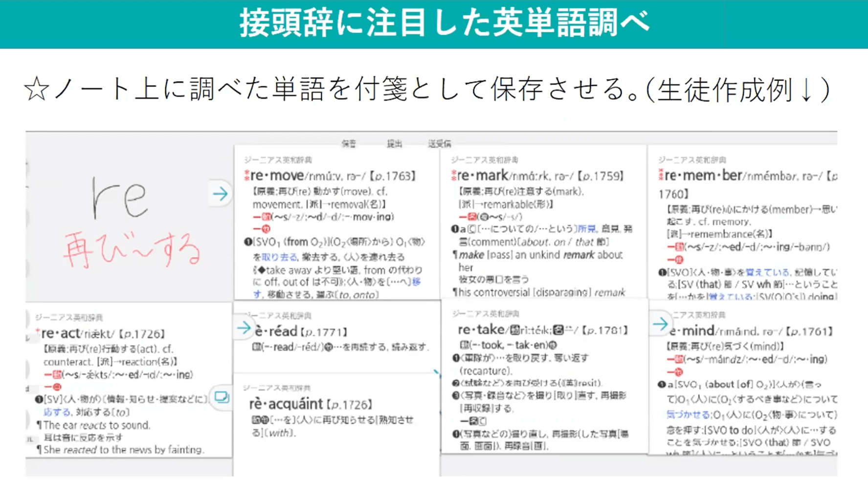The width and height of the screenshot is (868, 503).
Task: Expand the rè·réad sticky note with its arrow
Action: pyautogui.click(x=243, y=328)
